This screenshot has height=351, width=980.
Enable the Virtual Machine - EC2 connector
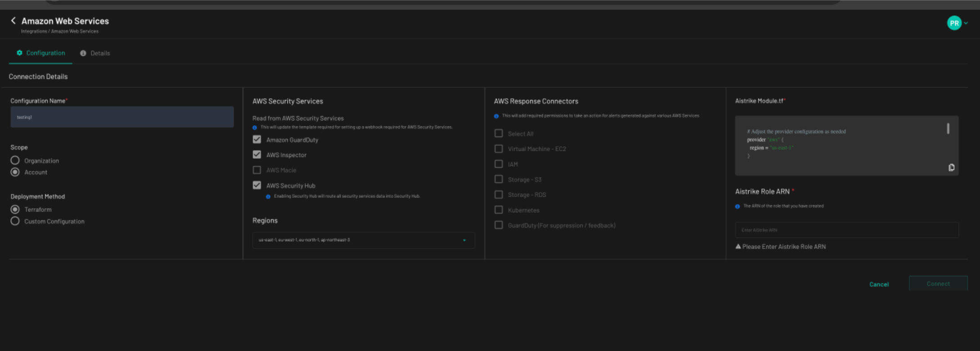coord(499,149)
